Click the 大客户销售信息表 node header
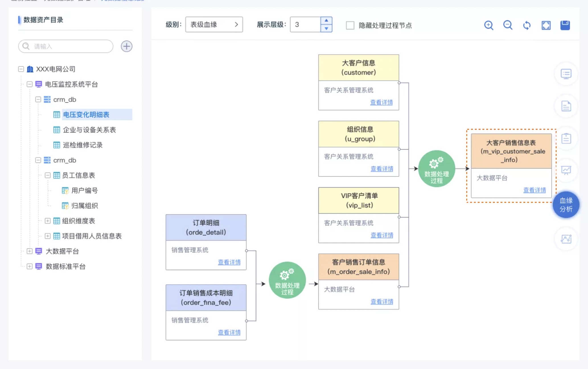Image resolution: width=588 pixels, height=369 pixels. (511, 151)
